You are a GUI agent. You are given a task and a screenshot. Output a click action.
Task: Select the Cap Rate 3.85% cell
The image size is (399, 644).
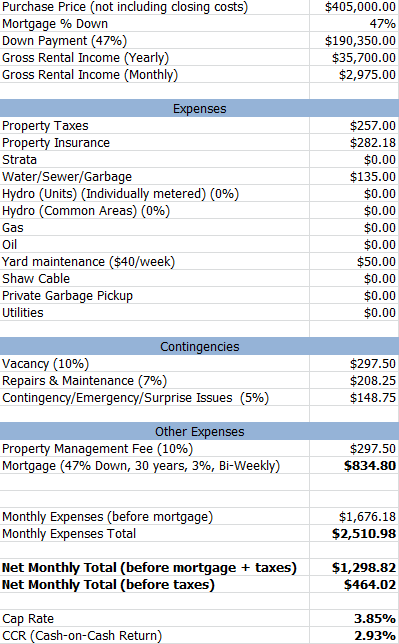(354, 619)
